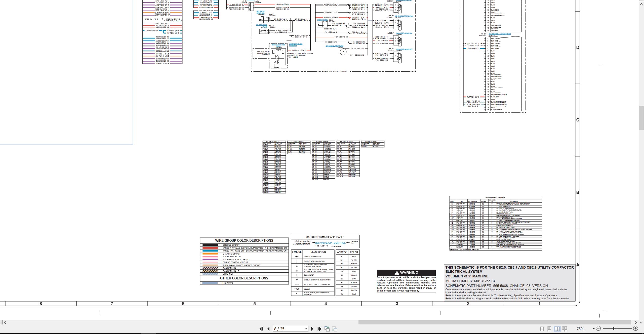Screen dimensions: 644x334
Task: Click the 'CALLOUT FORMAT IF APPLICABLE' heading
Action: click(x=325, y=237)
